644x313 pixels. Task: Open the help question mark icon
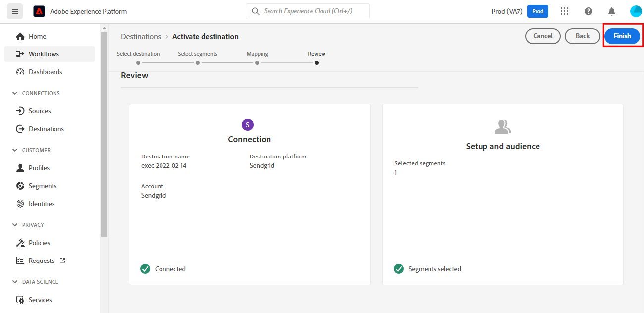tap(588, 11)
